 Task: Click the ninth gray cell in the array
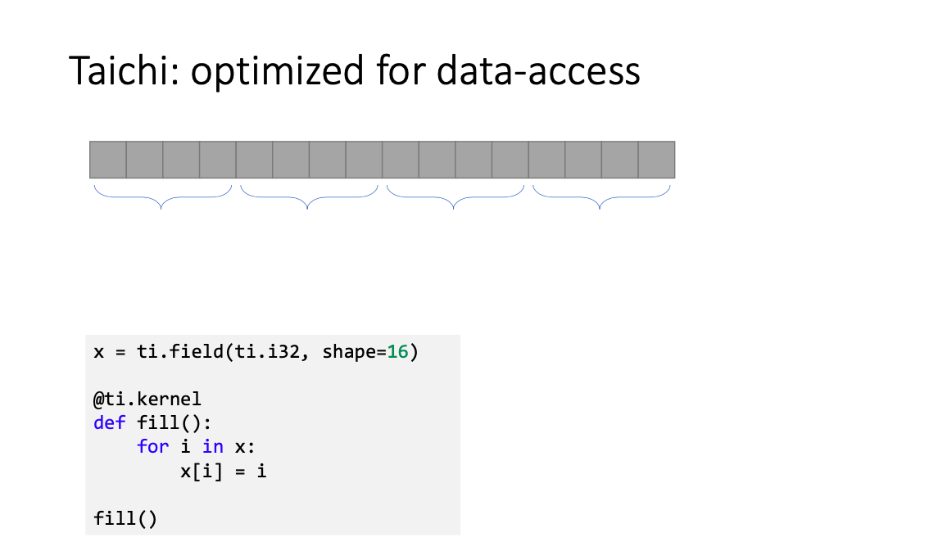[x=401, y=160]
